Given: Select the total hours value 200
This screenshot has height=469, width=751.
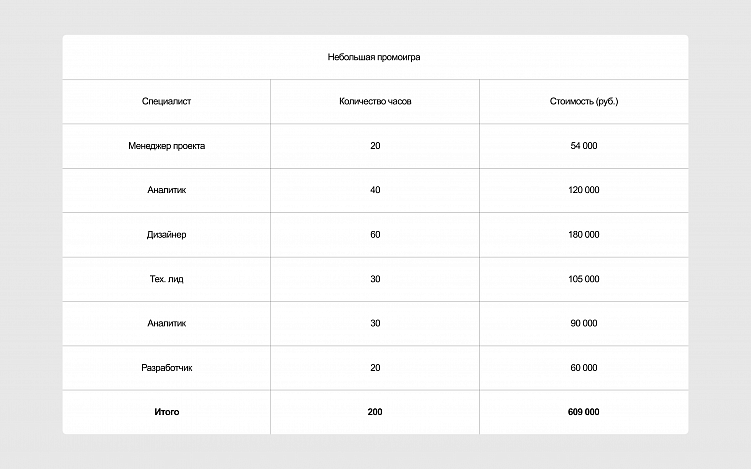Looking at the screenshot, I should pyautogui.click(x=375, y=412).
